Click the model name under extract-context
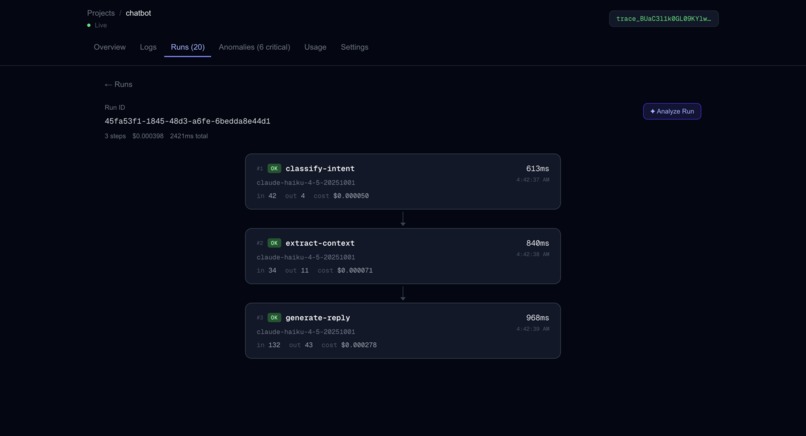This screenshot has width=806, height=436. click(x=306, y=257)
